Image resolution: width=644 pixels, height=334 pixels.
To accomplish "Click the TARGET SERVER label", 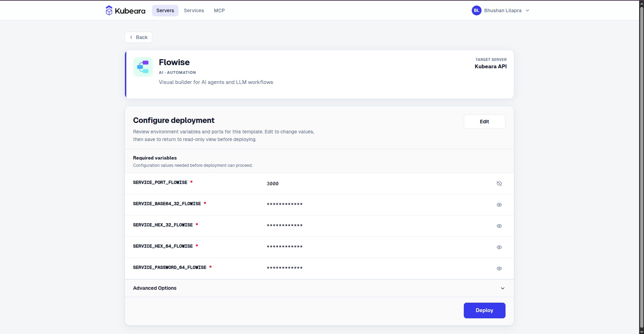I will point(491,60).
